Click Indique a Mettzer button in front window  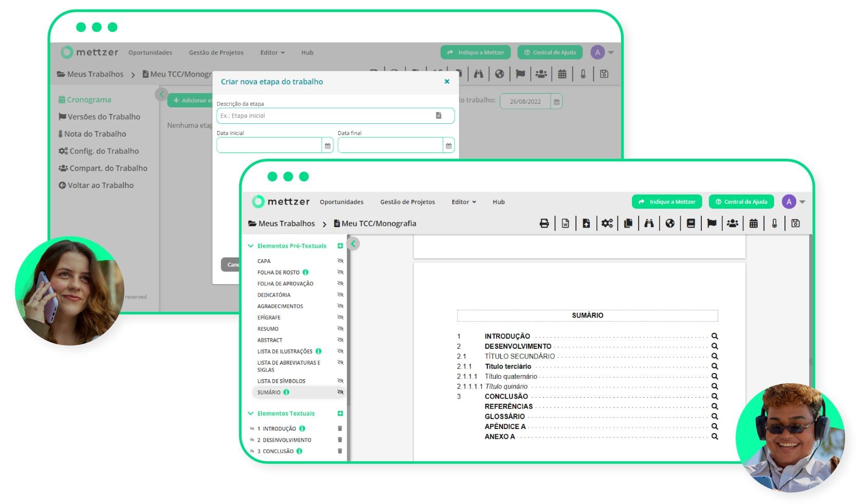[667, 202]
